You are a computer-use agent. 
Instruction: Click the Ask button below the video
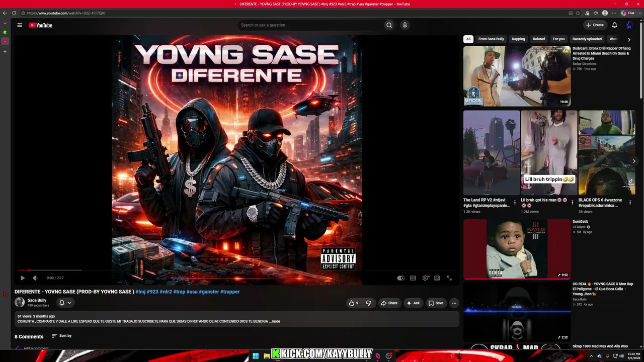click(x=414, y=303)
